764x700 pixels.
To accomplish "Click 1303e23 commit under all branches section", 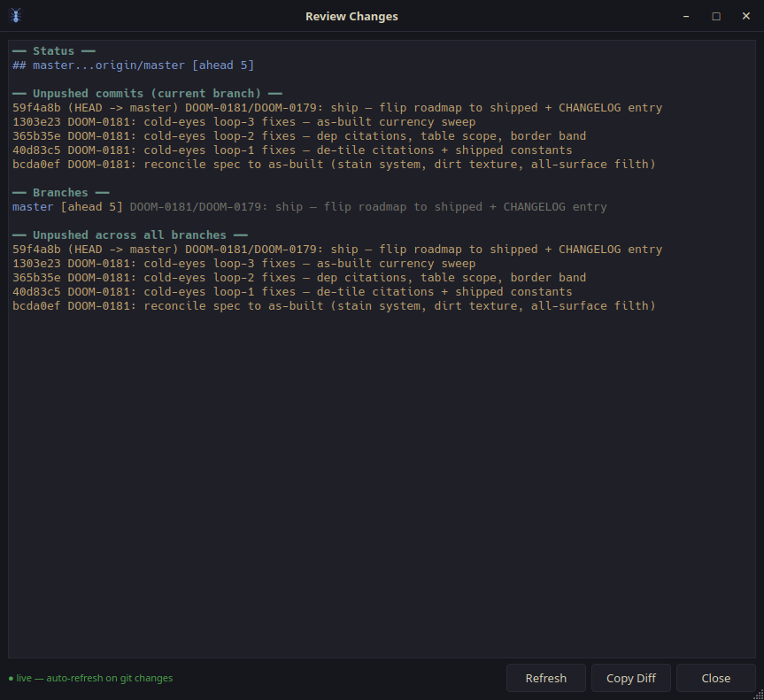I will click(243, 264).
